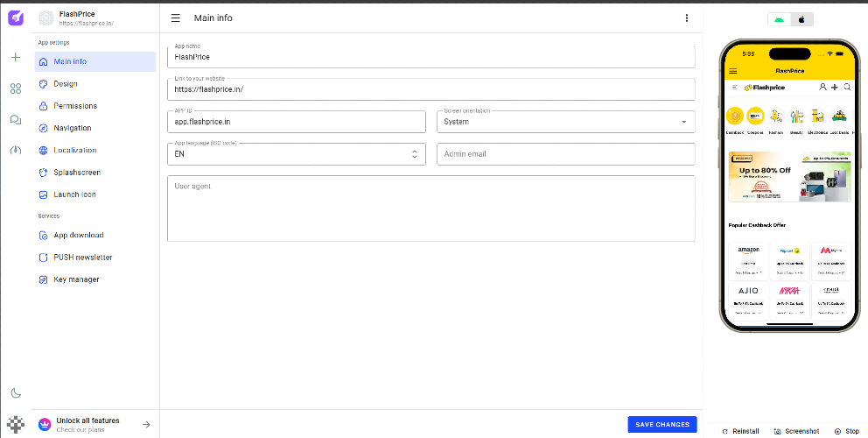
Task: Click the App download icon
Action: click(x=43, y=235)
